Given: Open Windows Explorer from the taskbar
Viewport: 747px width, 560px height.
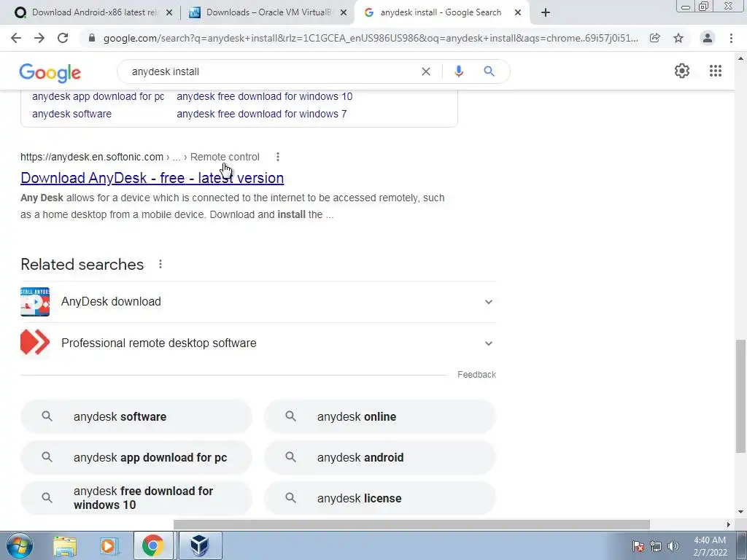Looking at the screenshot, I should (65, 545).
